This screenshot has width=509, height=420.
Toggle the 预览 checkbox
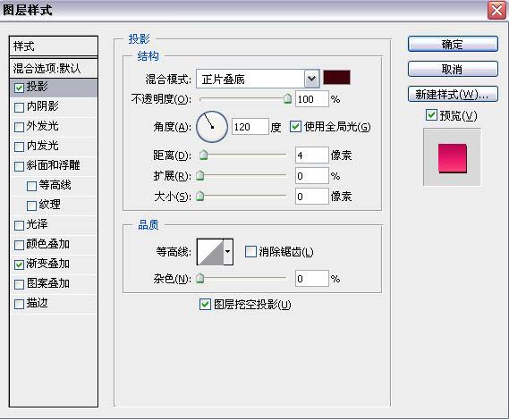coord(431,114)
